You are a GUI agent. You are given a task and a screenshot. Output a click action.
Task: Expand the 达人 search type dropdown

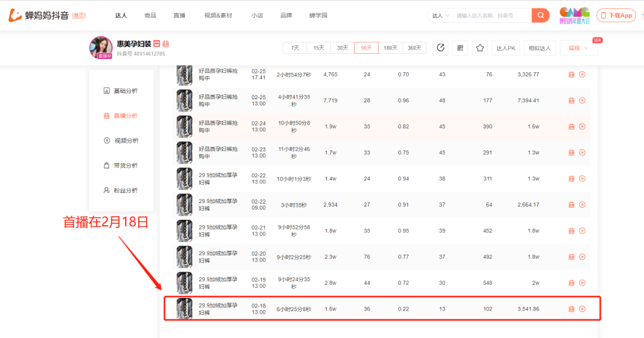point(440,16)
